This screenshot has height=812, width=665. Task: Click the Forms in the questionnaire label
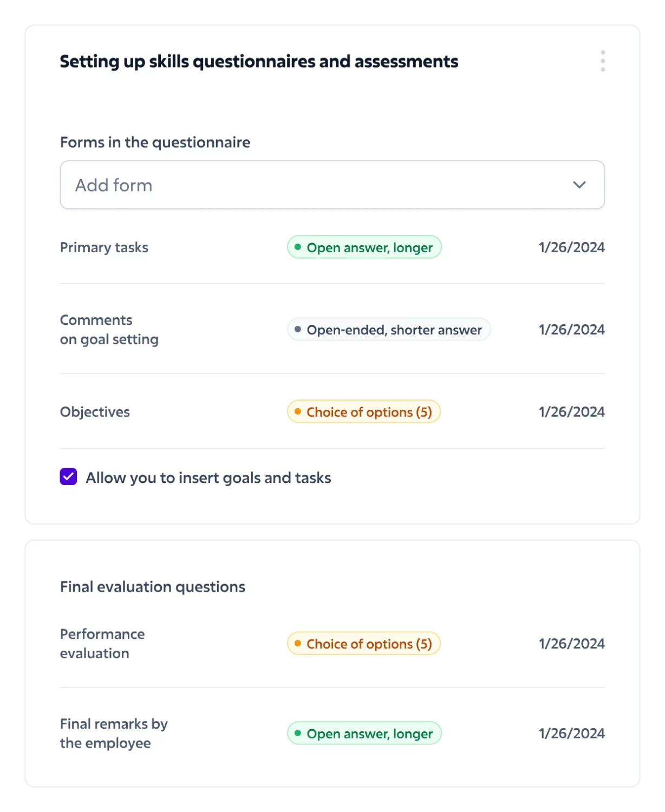[155, 142]
